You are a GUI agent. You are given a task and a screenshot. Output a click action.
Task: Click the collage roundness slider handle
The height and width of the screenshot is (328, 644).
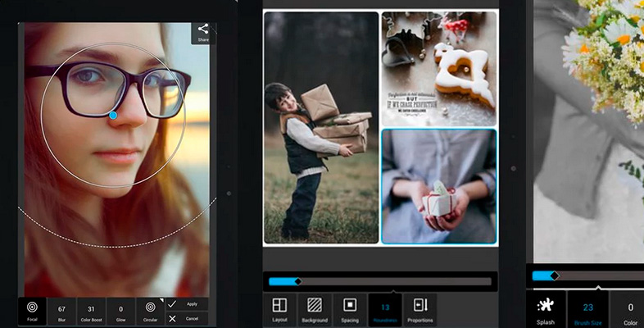(x=298, y=281)
